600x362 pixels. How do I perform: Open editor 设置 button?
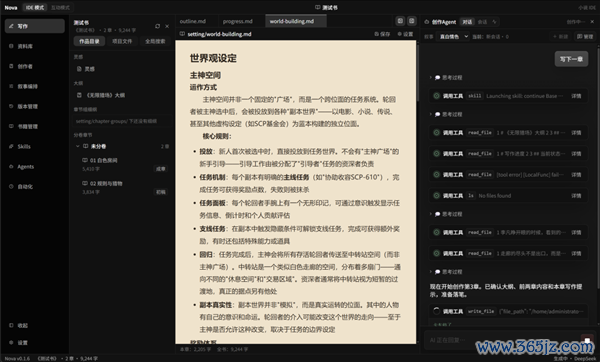pyautogui.click(x=405, y=34)
